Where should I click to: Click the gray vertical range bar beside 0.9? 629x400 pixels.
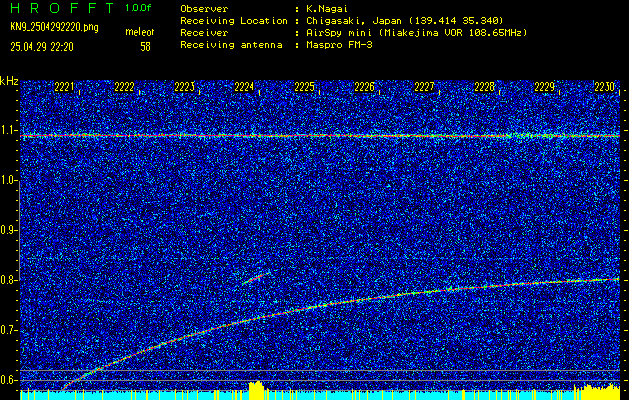pyautogui.click(x=19, y=230)
